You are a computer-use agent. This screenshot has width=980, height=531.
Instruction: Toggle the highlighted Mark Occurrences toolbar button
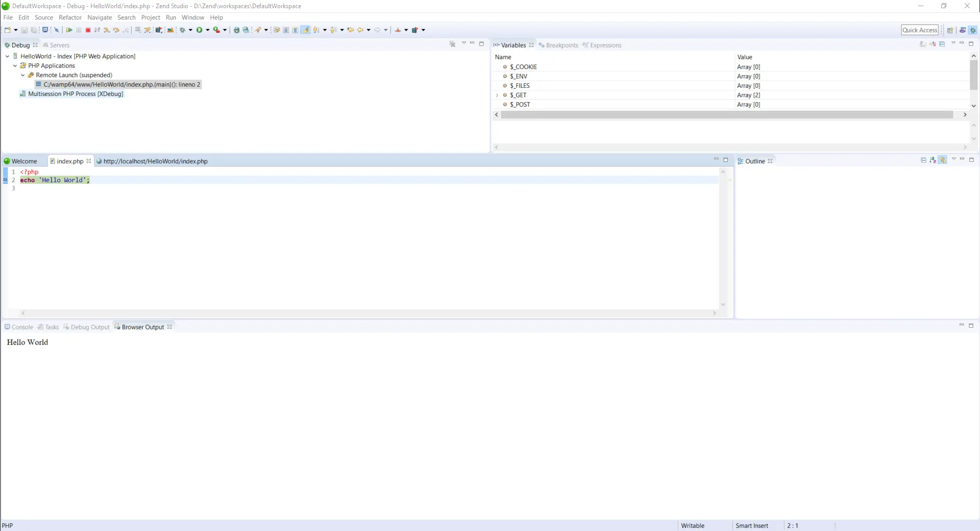[x=305, y=30]
